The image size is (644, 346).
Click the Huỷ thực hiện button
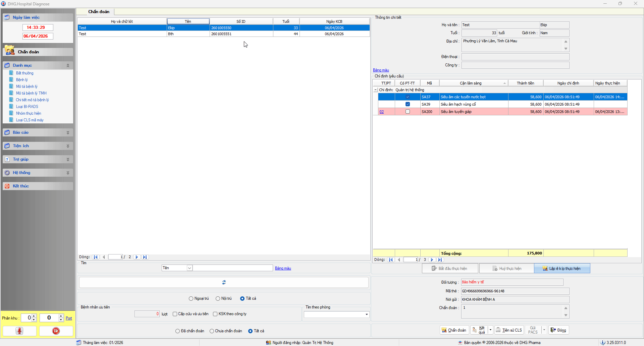[507, 269]
